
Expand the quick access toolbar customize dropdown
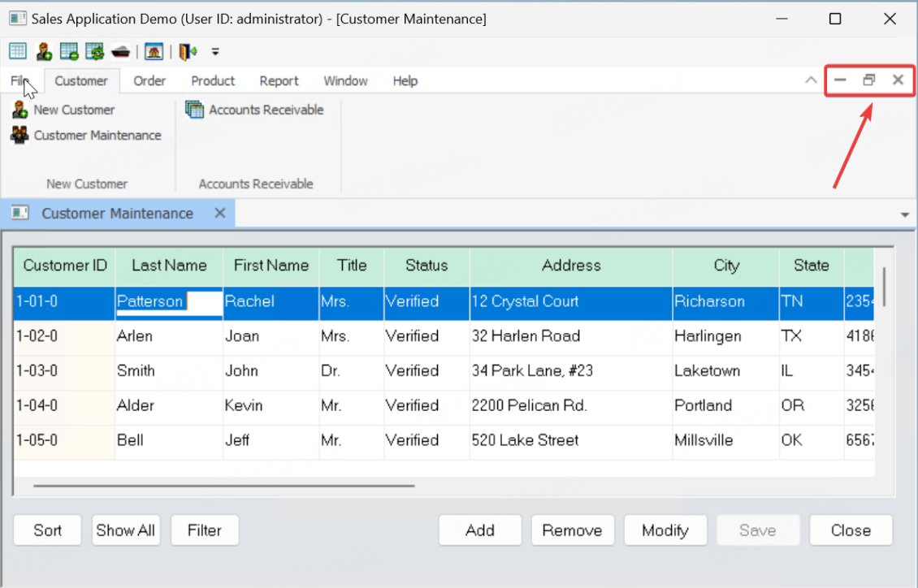coord(215,52)
